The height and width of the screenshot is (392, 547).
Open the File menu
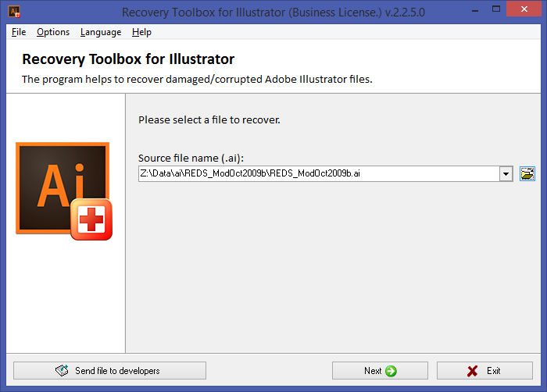point(19,32)
